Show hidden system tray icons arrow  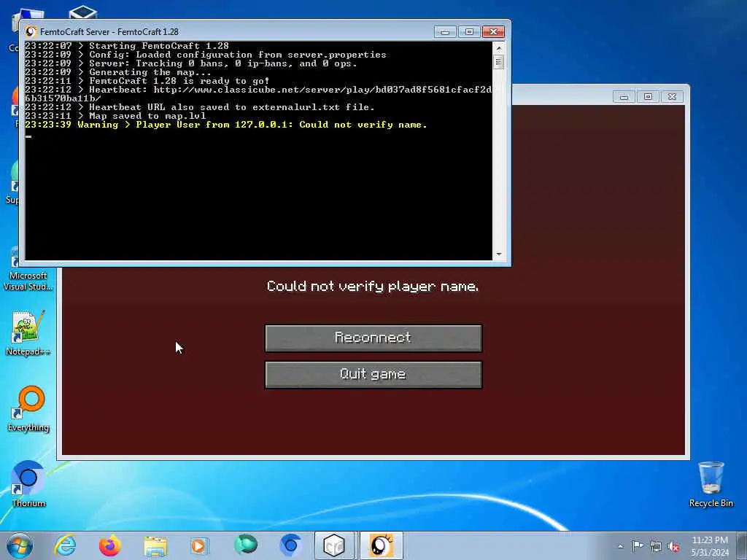click(620, 546)
